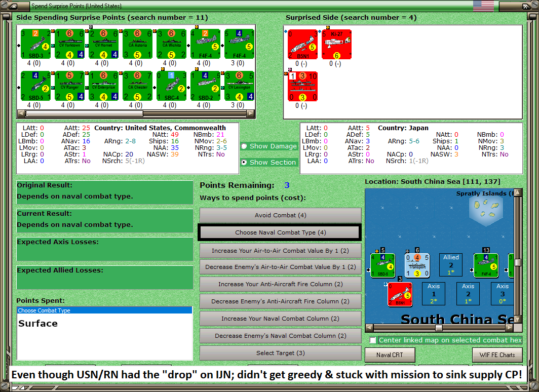
Task: Select the CV Enterprise carrier counter
Action: tap(103, 86)
